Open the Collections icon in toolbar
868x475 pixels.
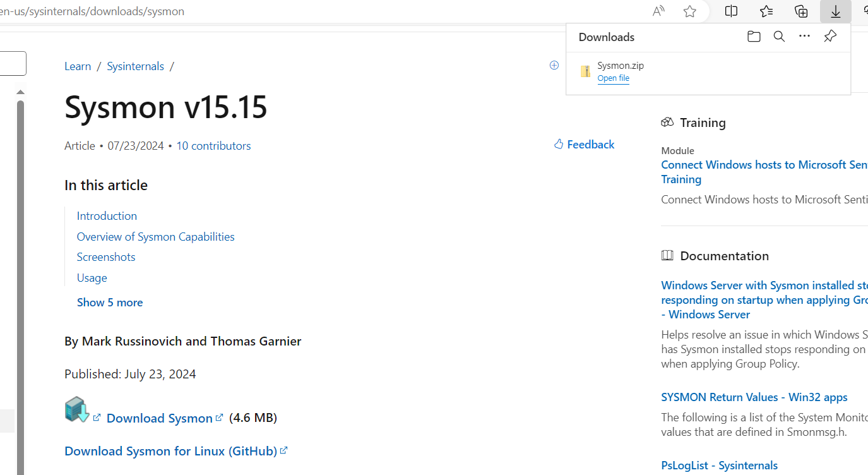click(x=800, y=11)
